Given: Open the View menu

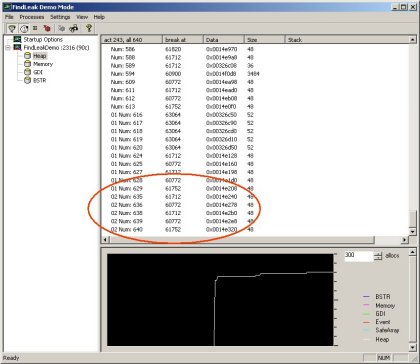Looking at the screenshot, I should [82, 17].
